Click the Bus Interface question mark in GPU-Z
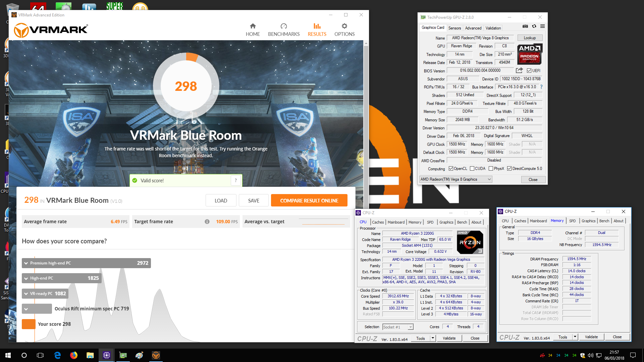Screen dimensions: 644x362 pyautogui.click(x=541, y=87)
